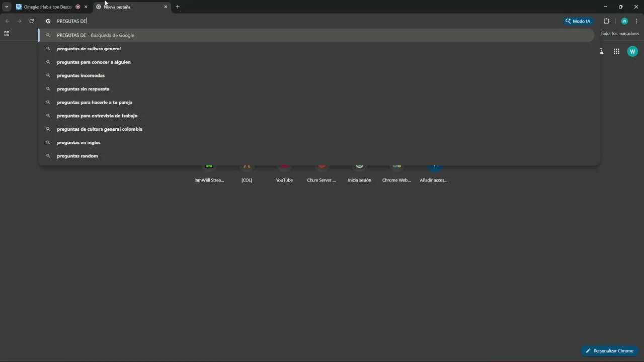The image size is (644, 362).
Task: Pick suggestion preguntas random
Action: click(316, 156)
